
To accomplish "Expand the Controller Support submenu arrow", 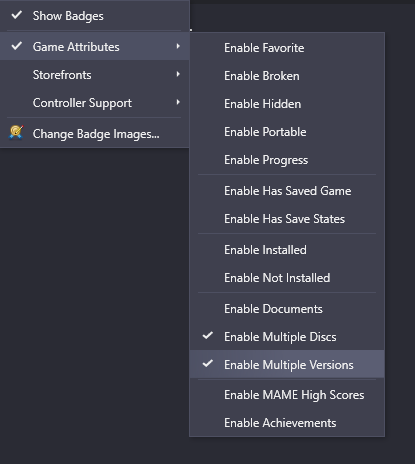I will coord(178,102).
